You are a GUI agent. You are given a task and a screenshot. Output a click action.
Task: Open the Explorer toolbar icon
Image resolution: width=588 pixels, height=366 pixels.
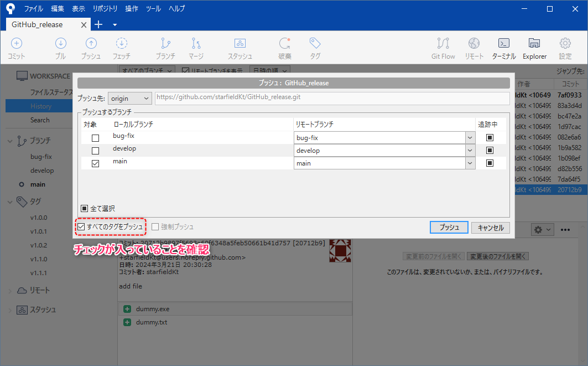[x=534, y=44]
